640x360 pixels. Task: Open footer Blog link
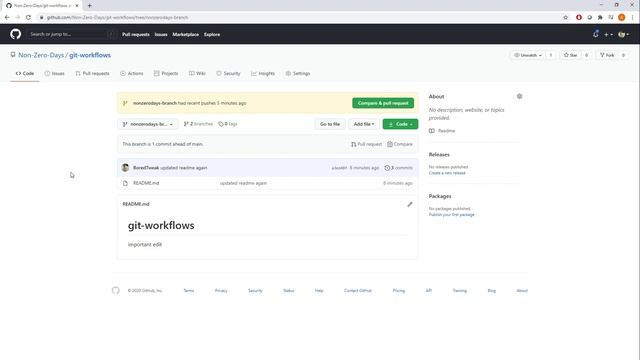point(491,291)
